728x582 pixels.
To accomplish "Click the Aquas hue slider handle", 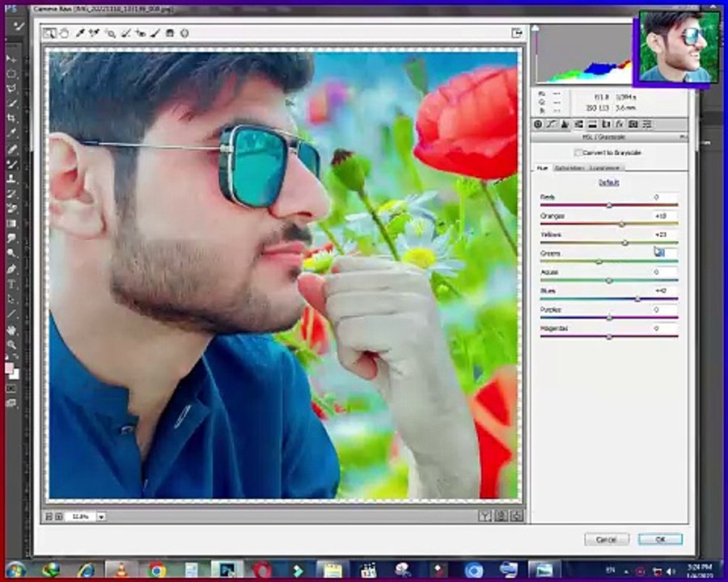I will [609, 280].
